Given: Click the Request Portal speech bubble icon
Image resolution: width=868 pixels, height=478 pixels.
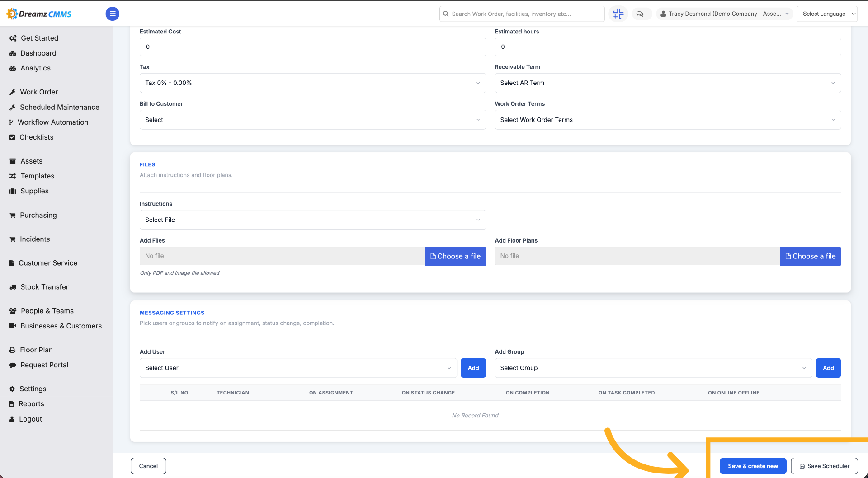Looking at the screenshot, I should pos(13,365).
